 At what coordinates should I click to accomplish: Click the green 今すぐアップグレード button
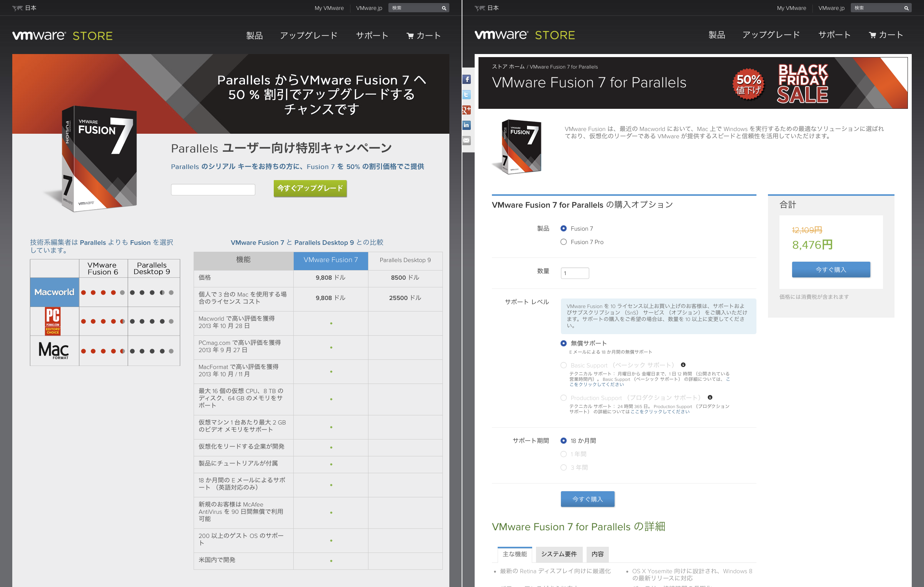pos(310,188)
